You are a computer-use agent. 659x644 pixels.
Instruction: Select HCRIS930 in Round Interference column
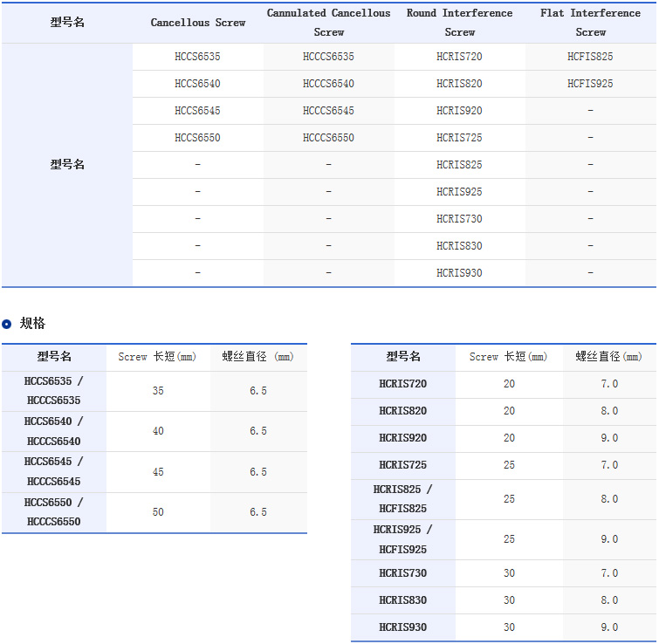(459, 273)
